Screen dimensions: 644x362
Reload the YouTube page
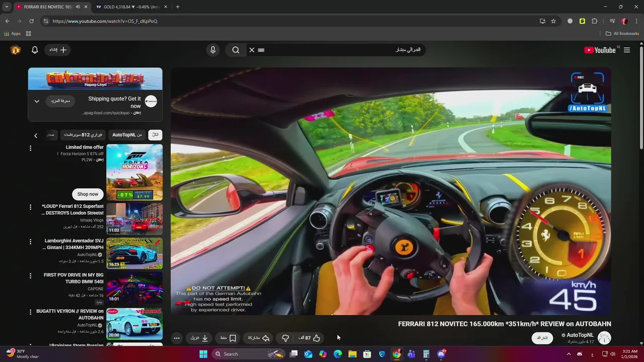31,21
